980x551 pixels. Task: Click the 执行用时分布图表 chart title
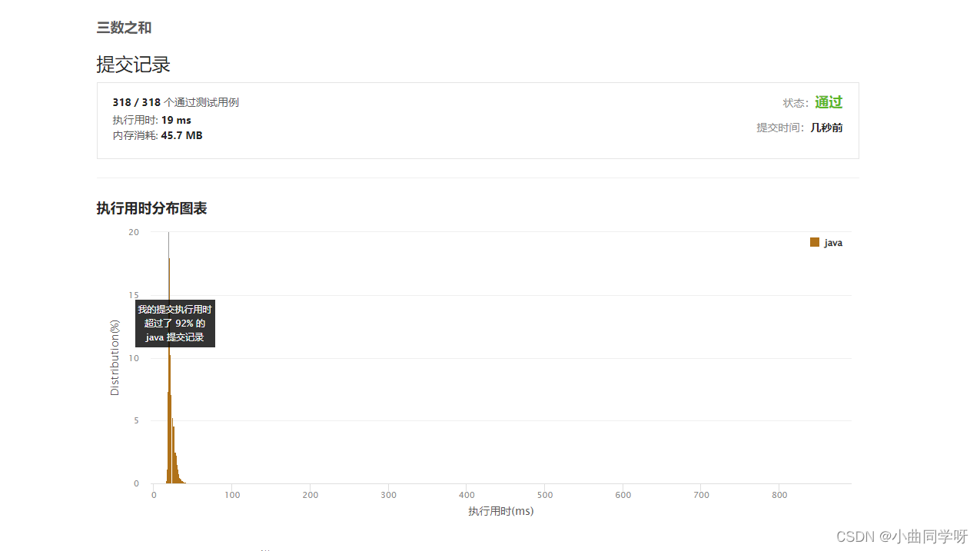[151, 208]
